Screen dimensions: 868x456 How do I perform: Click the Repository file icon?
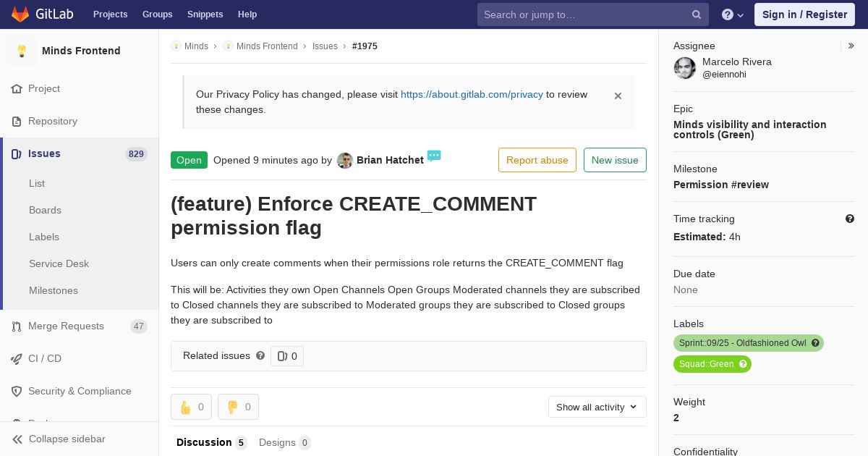(x=17, y=122)
